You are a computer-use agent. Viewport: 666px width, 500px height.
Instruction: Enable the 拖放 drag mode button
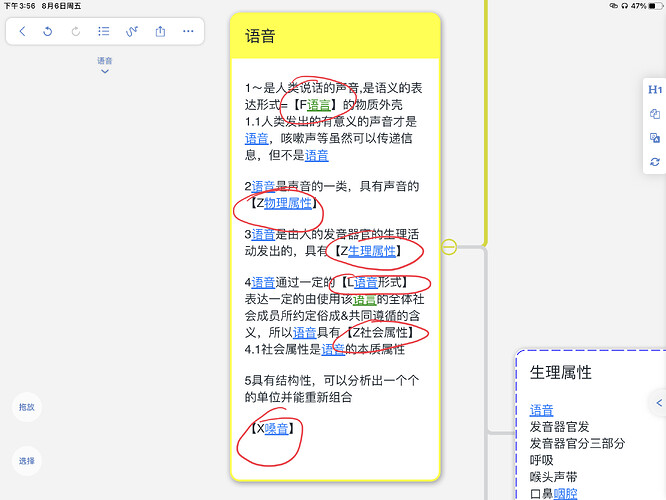coord(27,407)
